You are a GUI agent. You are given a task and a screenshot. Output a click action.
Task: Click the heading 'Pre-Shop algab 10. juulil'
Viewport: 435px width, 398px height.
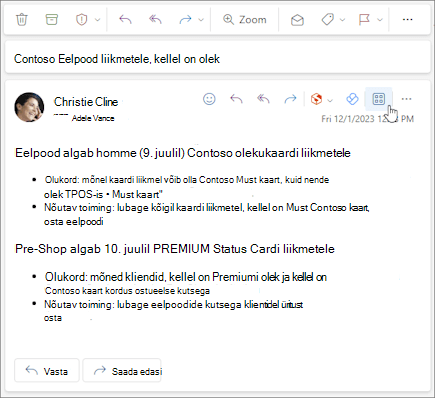tap(175, 249)
